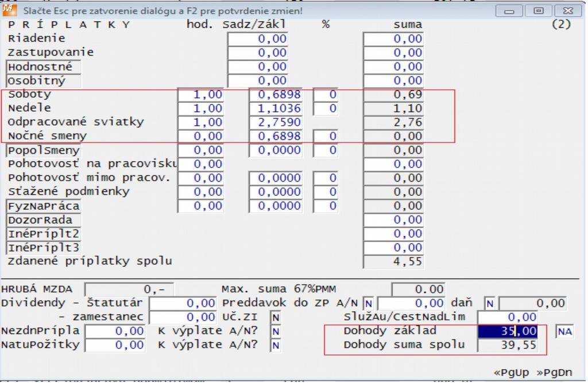Click the Soboty percent field
Image resolution: width=588 pixels, height=383 pixels.
[x=326, y=95]
